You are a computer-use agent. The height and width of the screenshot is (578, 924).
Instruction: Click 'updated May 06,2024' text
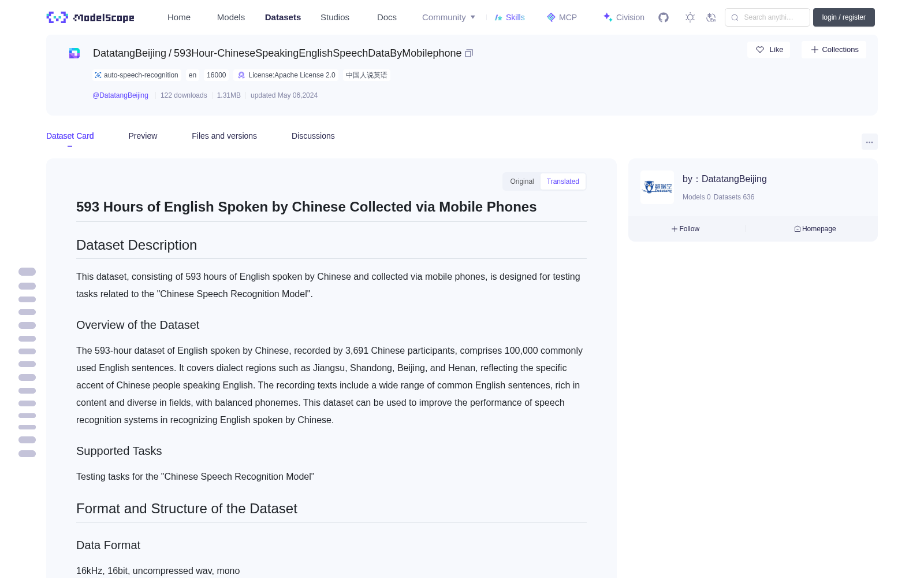point(284,95)
